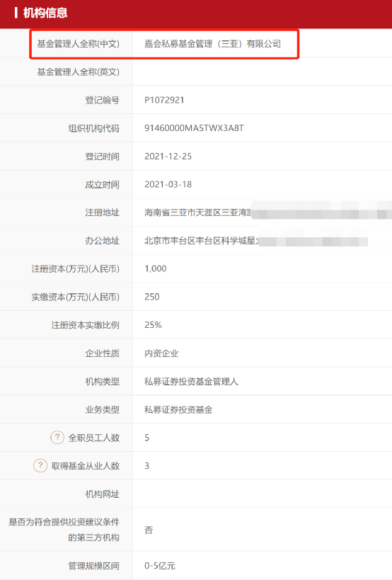Select the address starting with 北京市丰台区
Screen dimensions: 392x580
pos(202,241)
